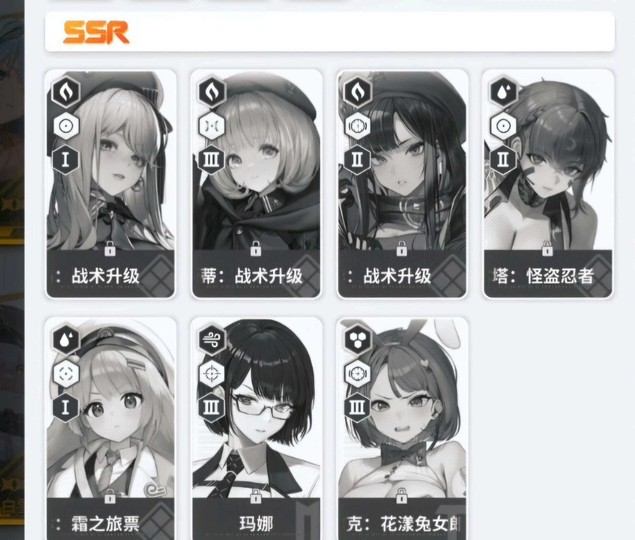This screenshot has height=540, width=635.
Task: Click weapon type icon on 玛娜 card
Action: [x=212, y=374]
